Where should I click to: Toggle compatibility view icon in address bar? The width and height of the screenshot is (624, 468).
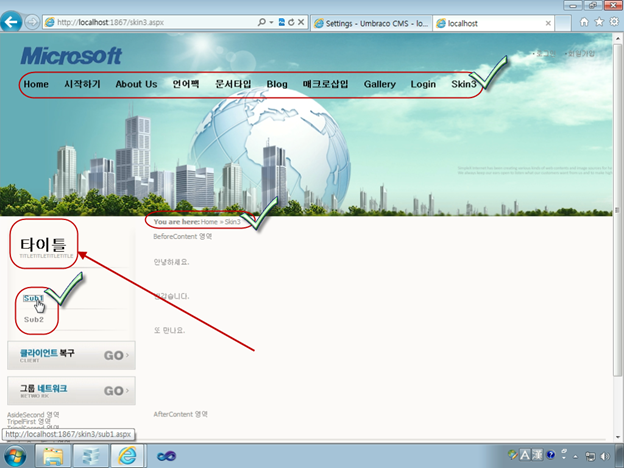click(x=281, y=22)
